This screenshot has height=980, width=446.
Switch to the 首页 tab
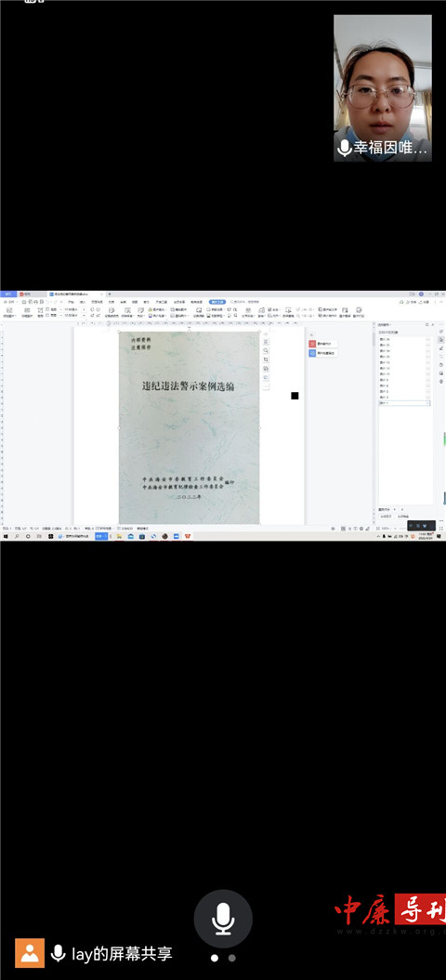(x=8, y=294)
